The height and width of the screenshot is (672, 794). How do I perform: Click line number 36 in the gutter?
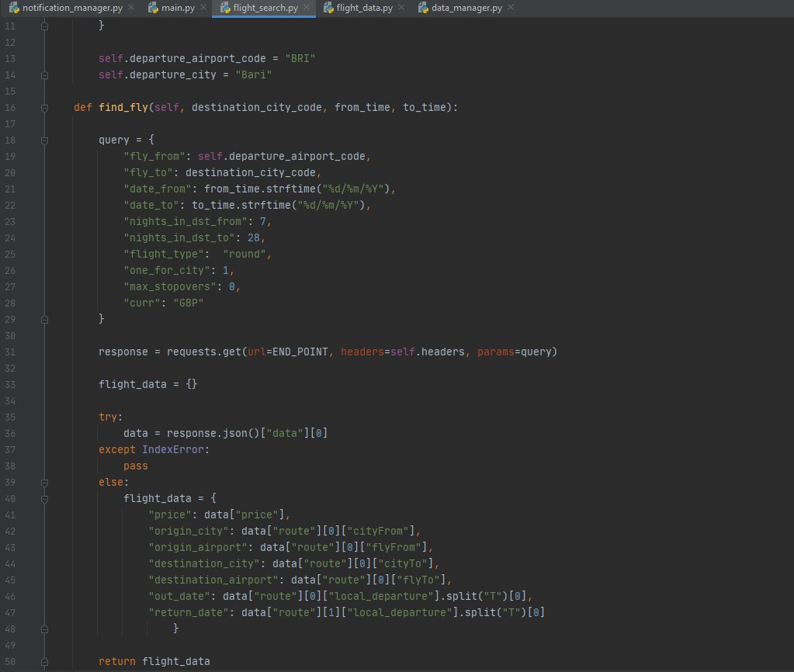pyautogui.click(x=10, y=434)
